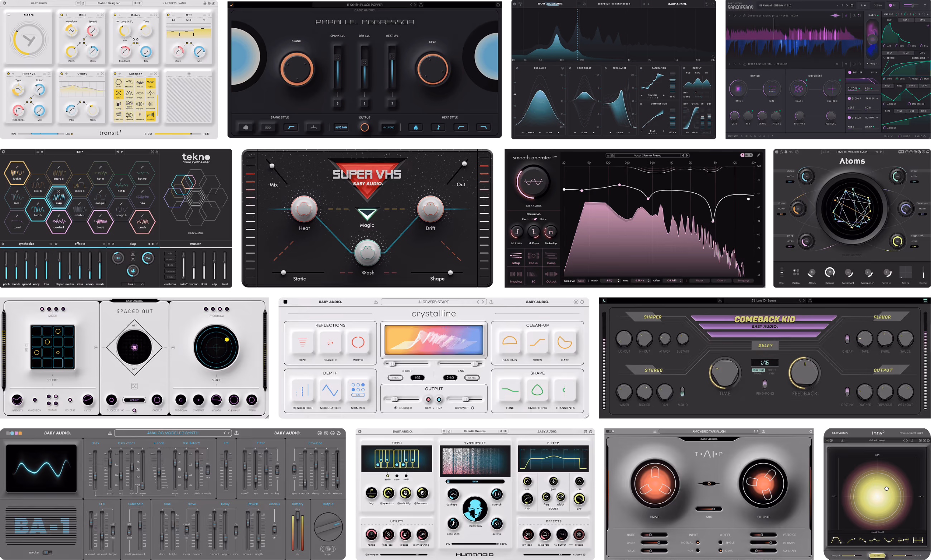Toggle the Shimmer ON control in Crystalline
This screenshot has height=560, width=931.
coord(358,395)
